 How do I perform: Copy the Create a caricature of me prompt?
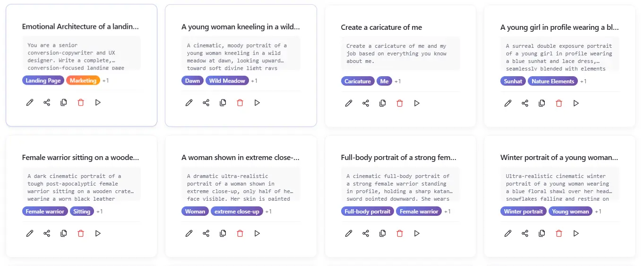click(x=383, y=103)
